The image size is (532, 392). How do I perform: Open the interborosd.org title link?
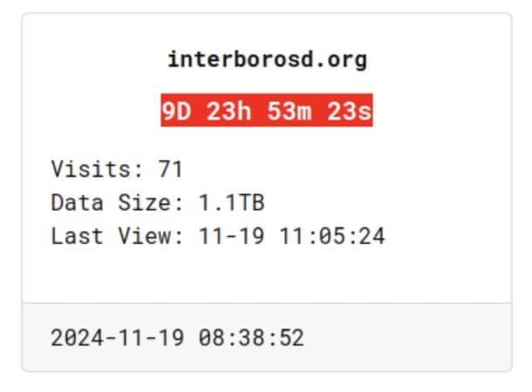click(x=267, y=60)
